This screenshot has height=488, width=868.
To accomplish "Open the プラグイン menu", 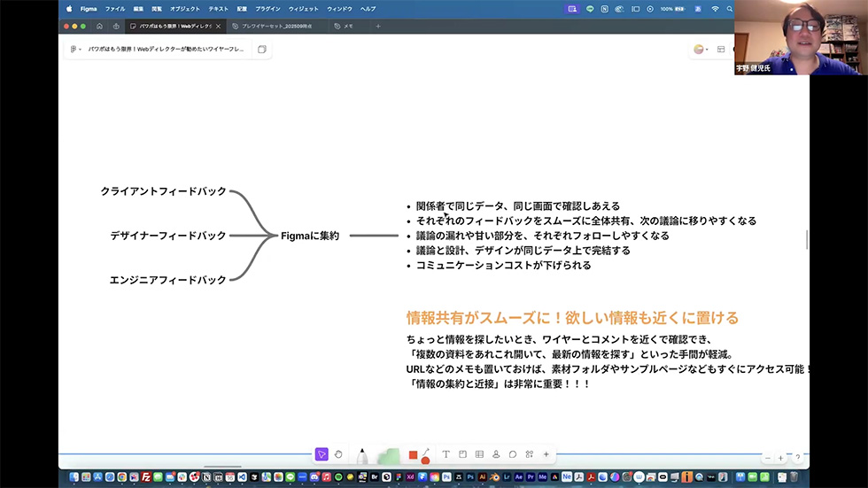I will (267, 9).
